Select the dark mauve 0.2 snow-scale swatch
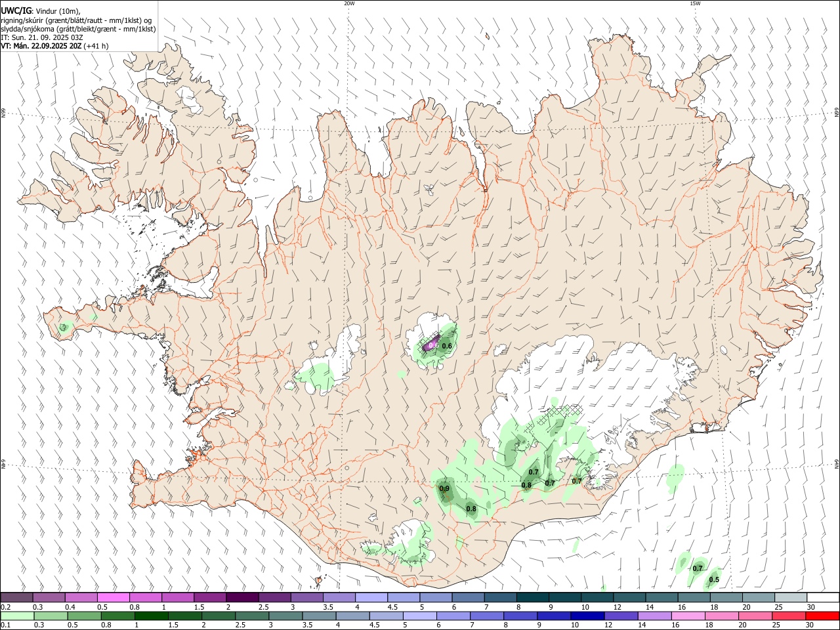The image size is (840, 630). click(16, 598)
